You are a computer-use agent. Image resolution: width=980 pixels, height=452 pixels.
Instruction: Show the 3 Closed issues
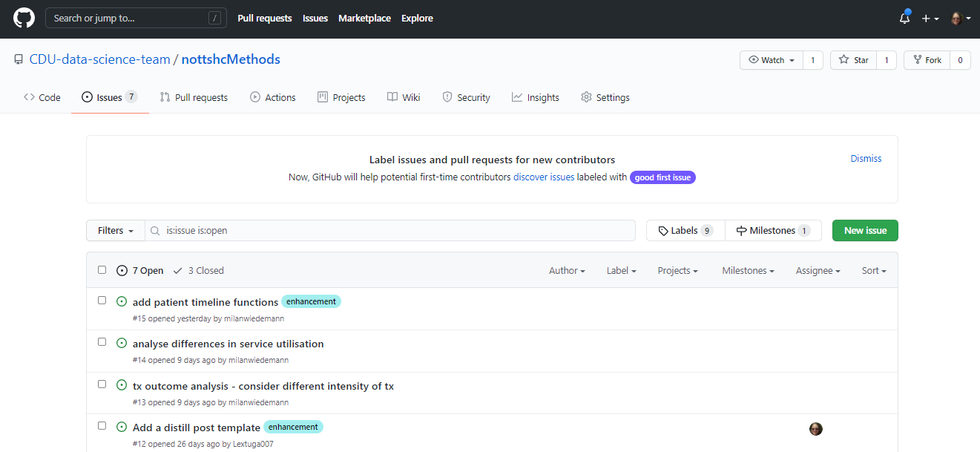point(198,271)
